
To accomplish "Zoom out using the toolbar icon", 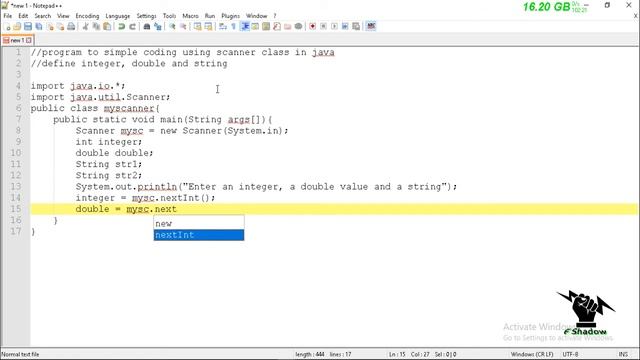I will point(183,27).
